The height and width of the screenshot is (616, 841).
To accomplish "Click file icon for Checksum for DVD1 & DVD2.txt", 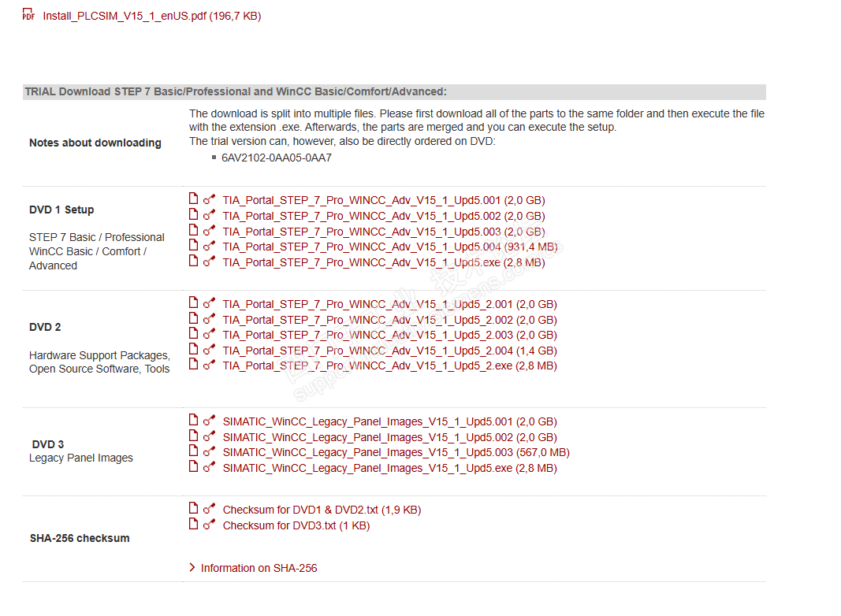I will pos(193,509).
